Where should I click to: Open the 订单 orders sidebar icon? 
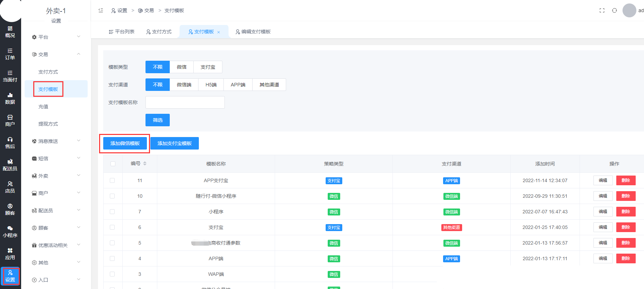click(x=10, y=54)
